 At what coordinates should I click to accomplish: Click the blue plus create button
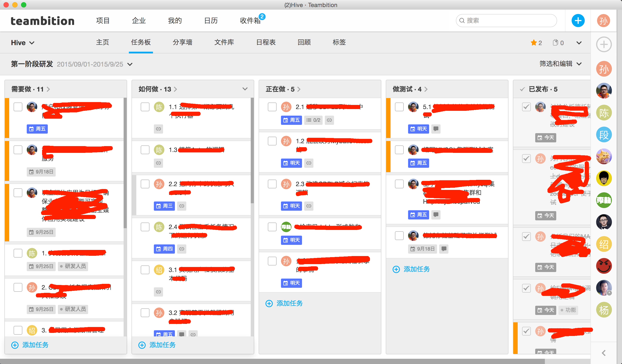578,21
